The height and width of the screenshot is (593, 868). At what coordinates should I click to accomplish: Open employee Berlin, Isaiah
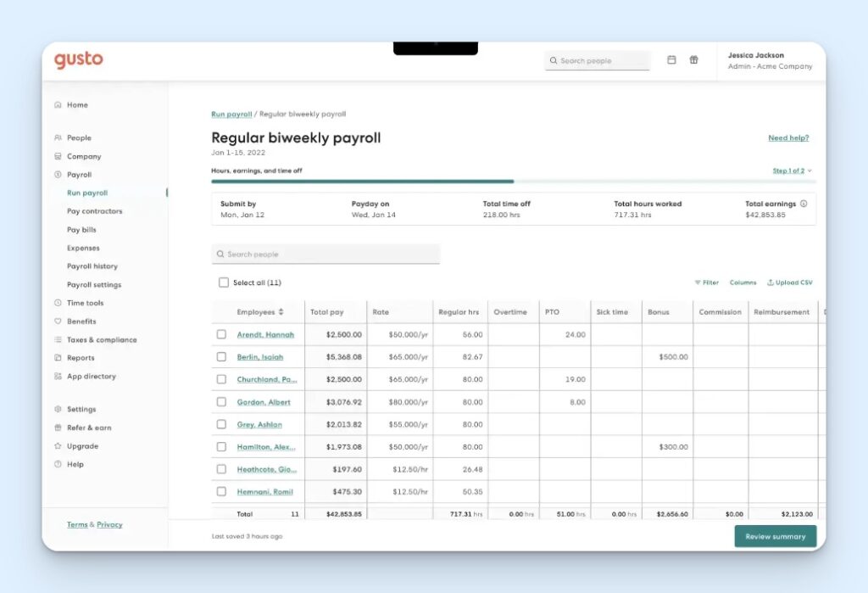tap(260, 357)
